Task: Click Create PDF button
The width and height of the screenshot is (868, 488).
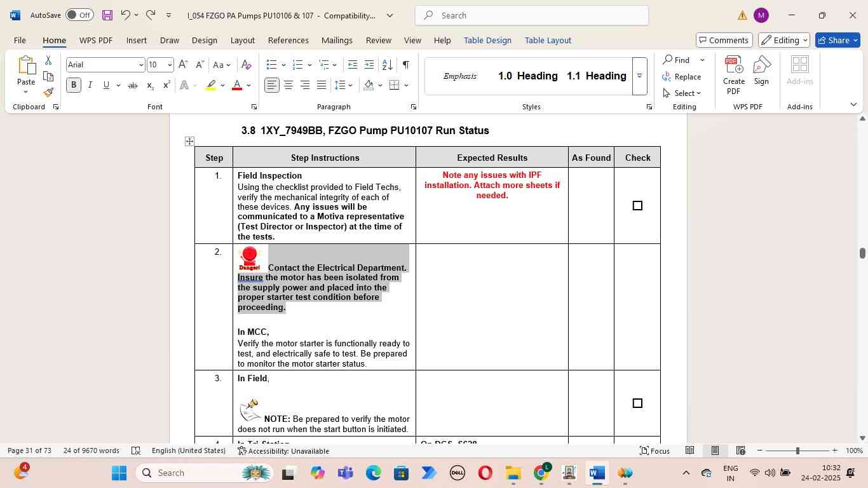Action: point(733,75)
